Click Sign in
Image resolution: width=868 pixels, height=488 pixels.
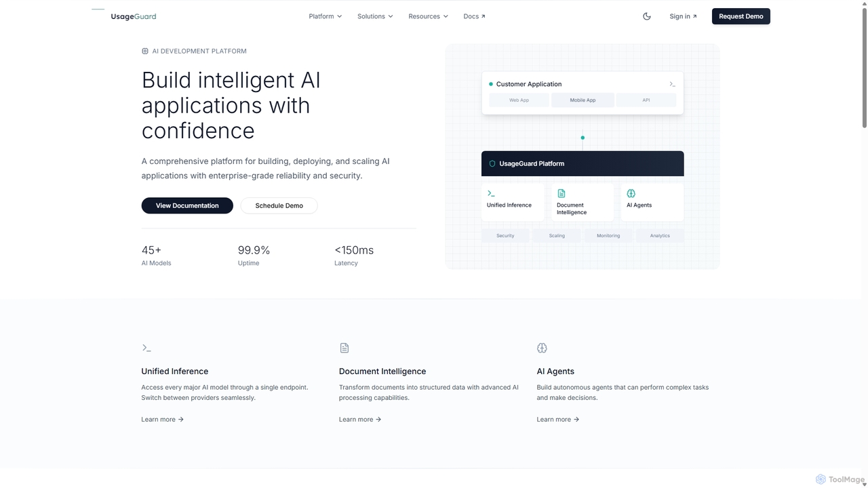tap(683, 16)
